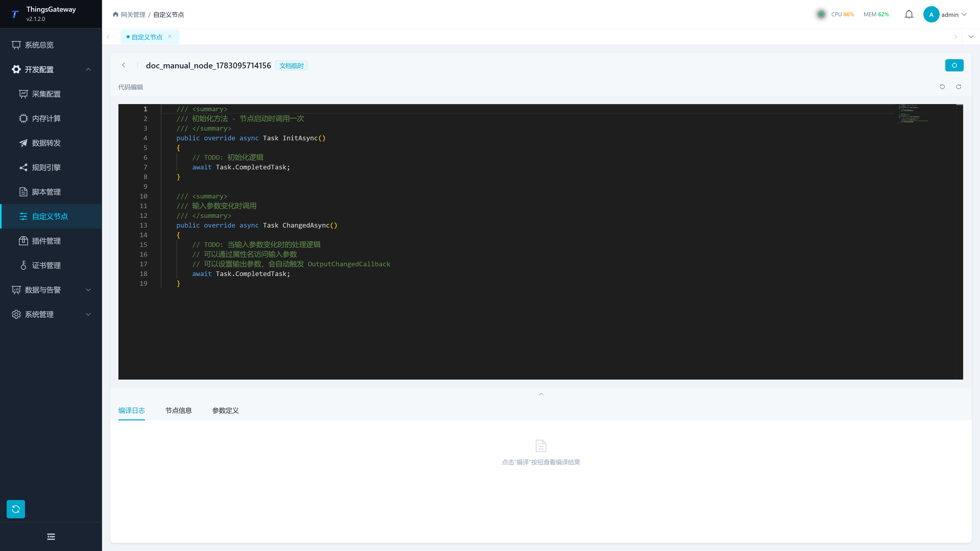Click the 代码编辑 section label
The width and height of the screenshot is (980, 551).
(x=130, y=87)
